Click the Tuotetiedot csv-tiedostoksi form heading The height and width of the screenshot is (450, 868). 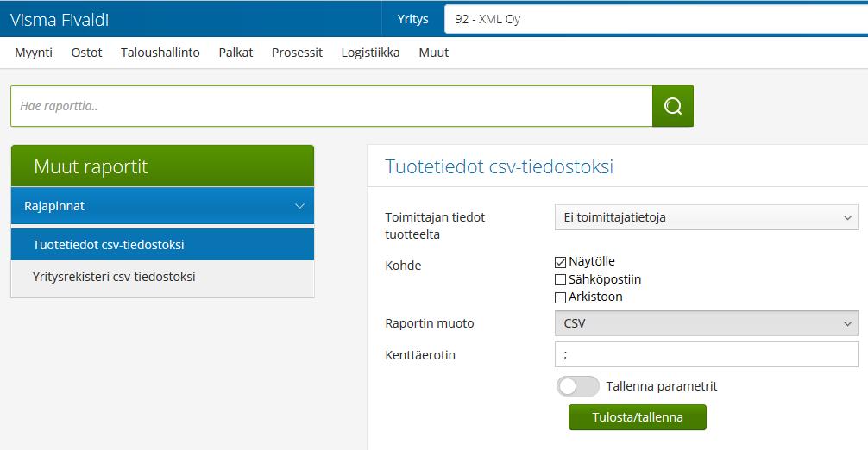(500, 166)
